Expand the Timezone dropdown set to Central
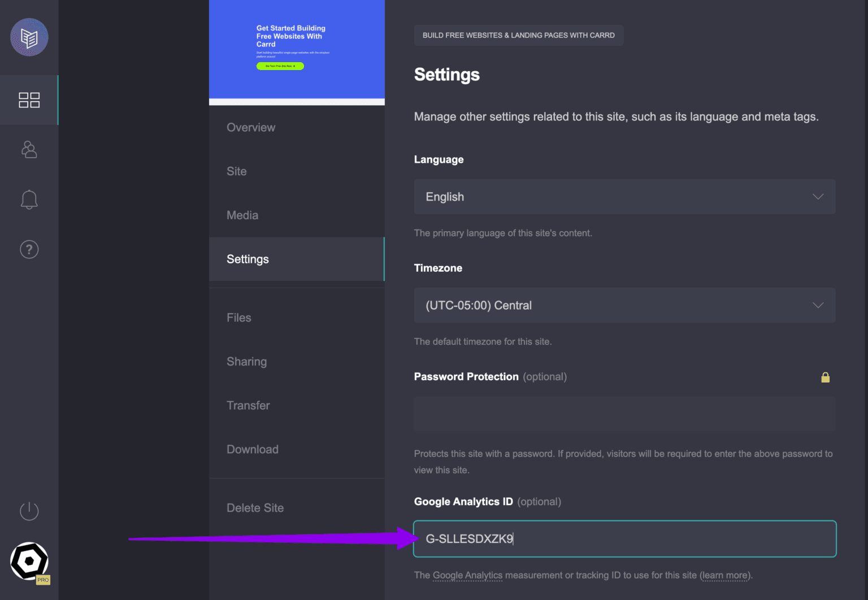The image size is (868, 600). tap(624, 305)
